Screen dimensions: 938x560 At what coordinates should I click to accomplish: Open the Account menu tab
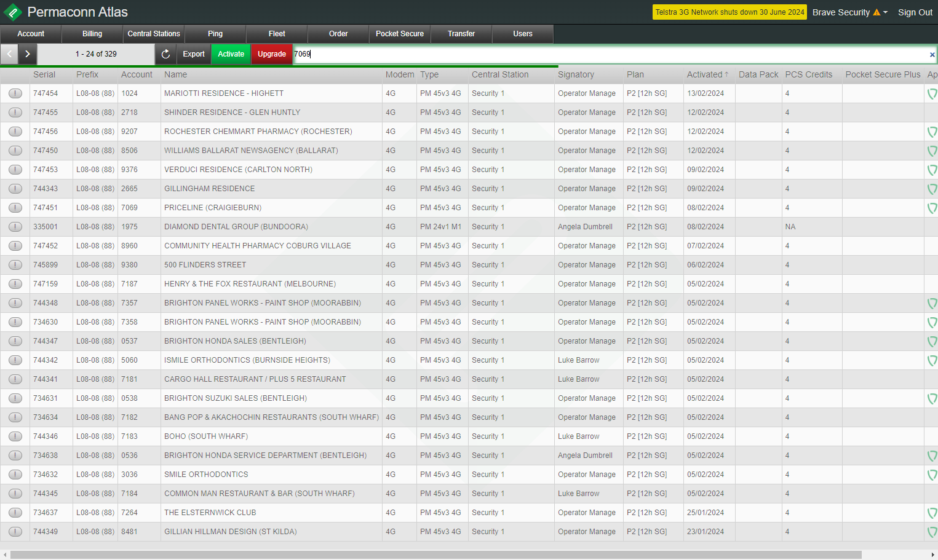(x=31, y=34)
